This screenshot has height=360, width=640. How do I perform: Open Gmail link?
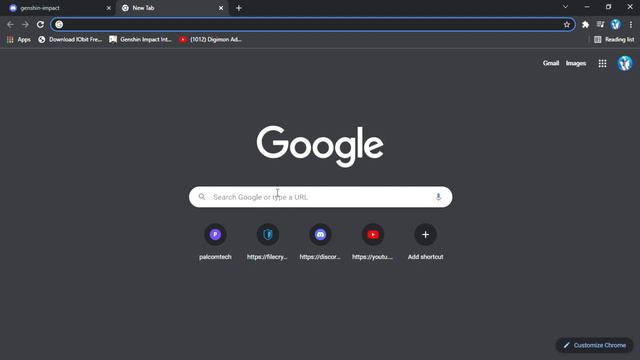click(551, 63)
